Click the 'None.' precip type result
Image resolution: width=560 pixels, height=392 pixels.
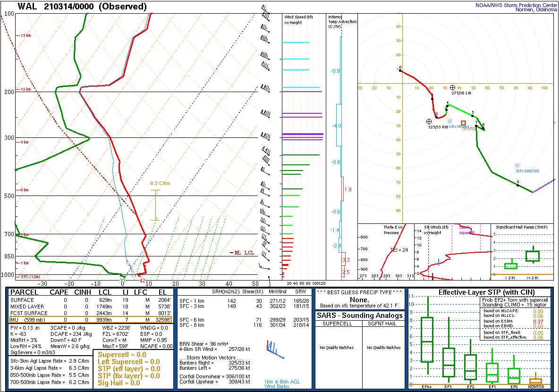(359, 299)
